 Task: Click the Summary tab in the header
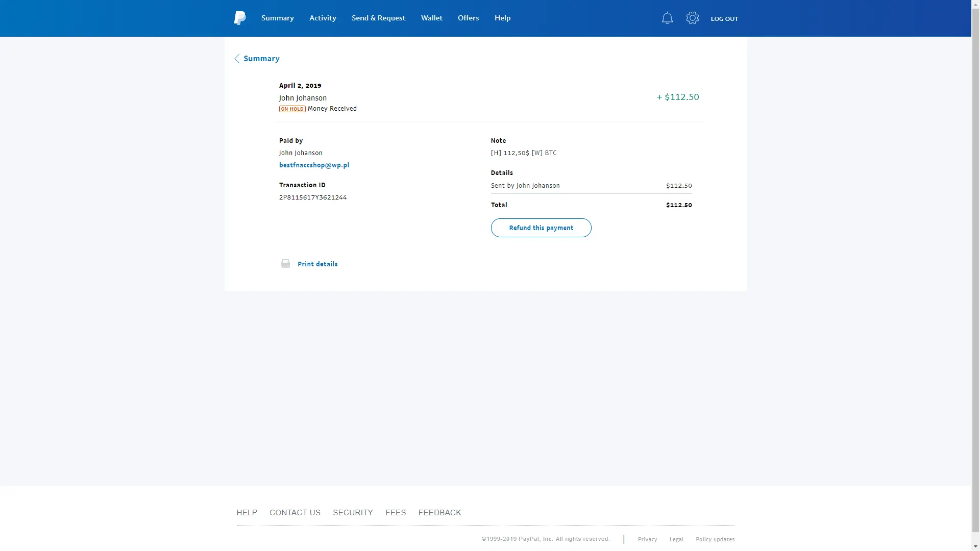pyautogui.click(x=277, y=18)
